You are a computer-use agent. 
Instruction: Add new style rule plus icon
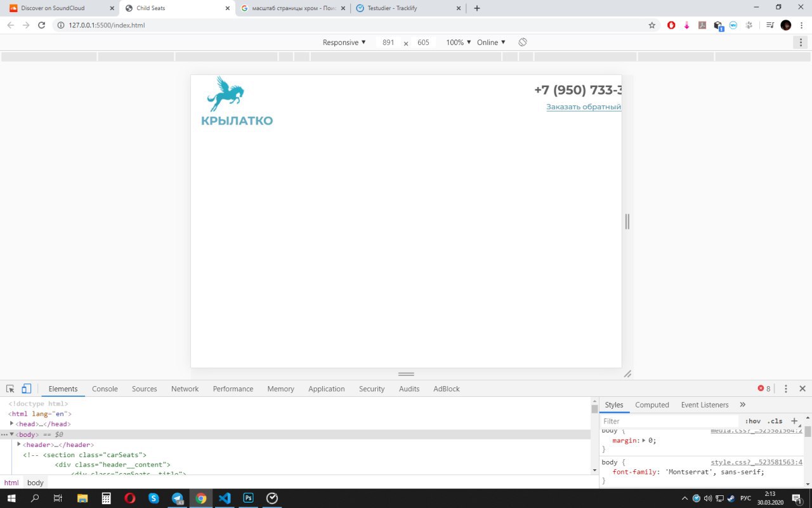click(x=794, y=421)
